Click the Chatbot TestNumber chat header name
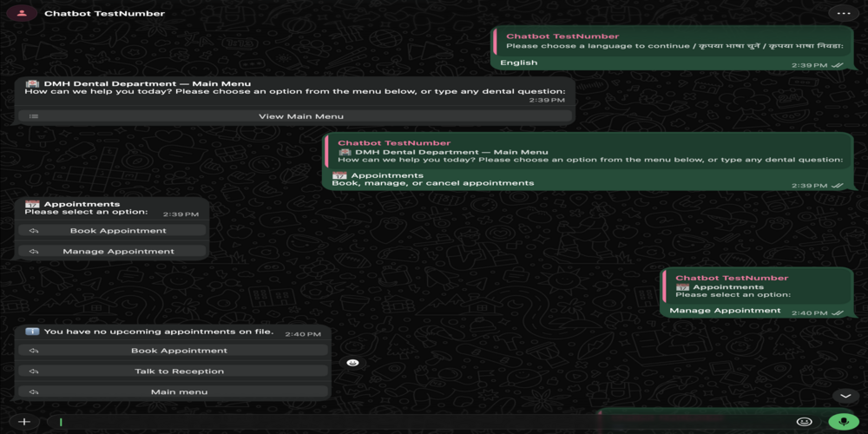The image size is (868, 434). (x=105, y=13)
